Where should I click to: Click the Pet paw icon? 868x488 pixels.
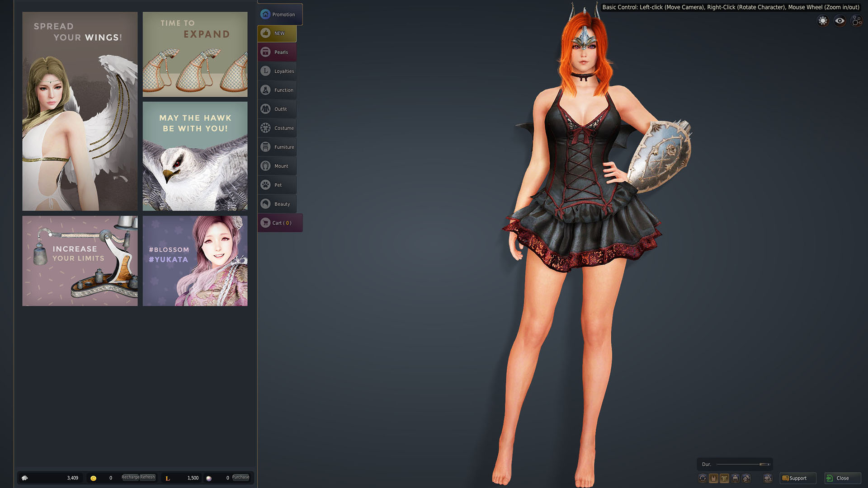[x=265, y=185]
